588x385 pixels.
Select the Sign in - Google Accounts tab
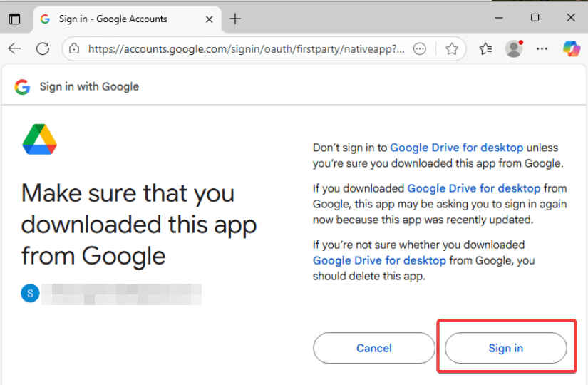click(113, 19)
